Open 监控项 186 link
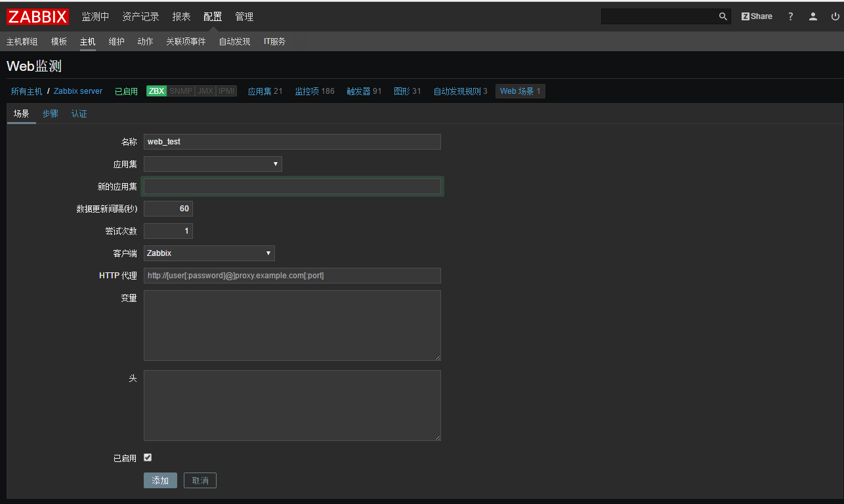 [x=314, y=91]
